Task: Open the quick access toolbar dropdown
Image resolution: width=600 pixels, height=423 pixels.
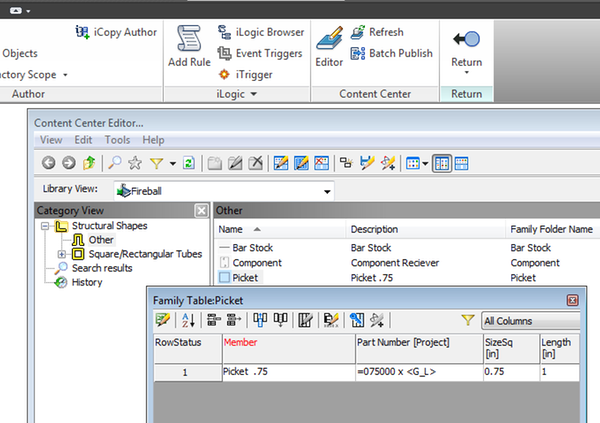Action: point(28,11)
